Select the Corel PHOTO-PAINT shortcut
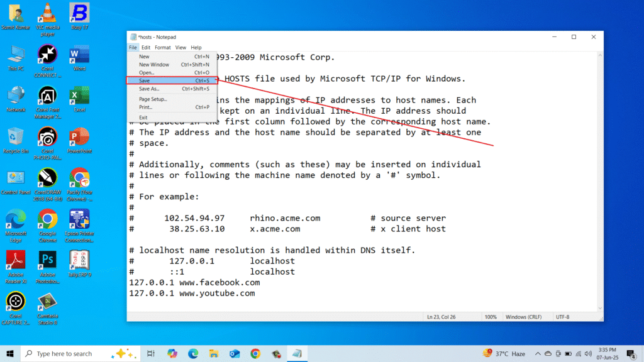 pyautogui.click(x=48, y=143)
